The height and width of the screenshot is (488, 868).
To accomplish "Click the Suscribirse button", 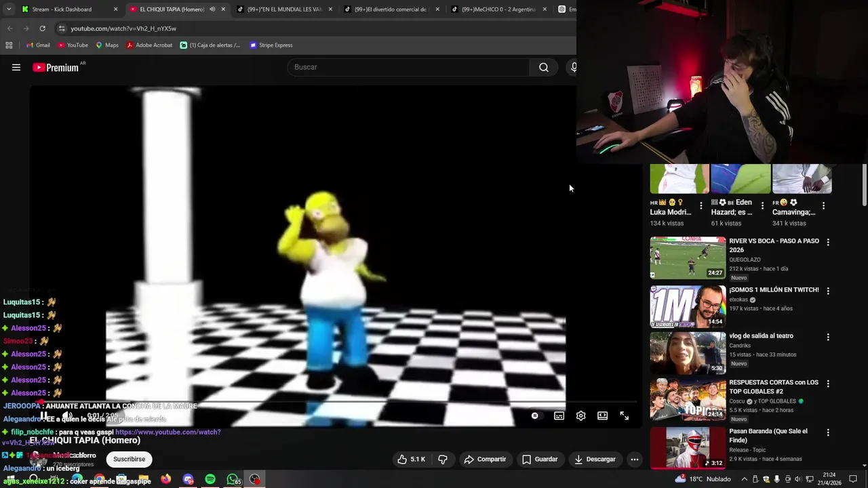I will tap(129, 459).
